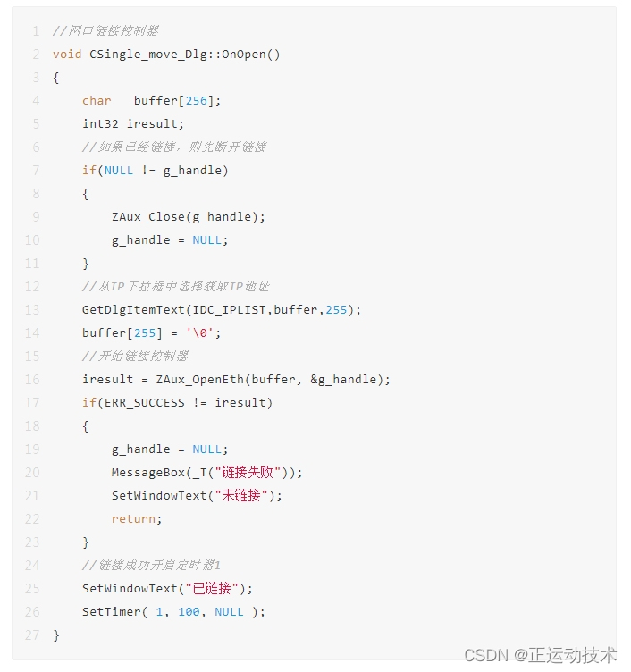Click the SetTimer( 1, 100, NULL ) call

click(174, 612)
